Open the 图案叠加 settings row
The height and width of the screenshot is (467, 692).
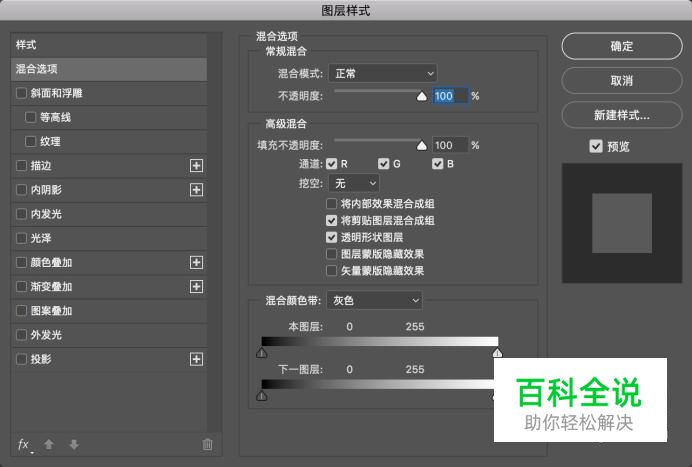(109, 311)
